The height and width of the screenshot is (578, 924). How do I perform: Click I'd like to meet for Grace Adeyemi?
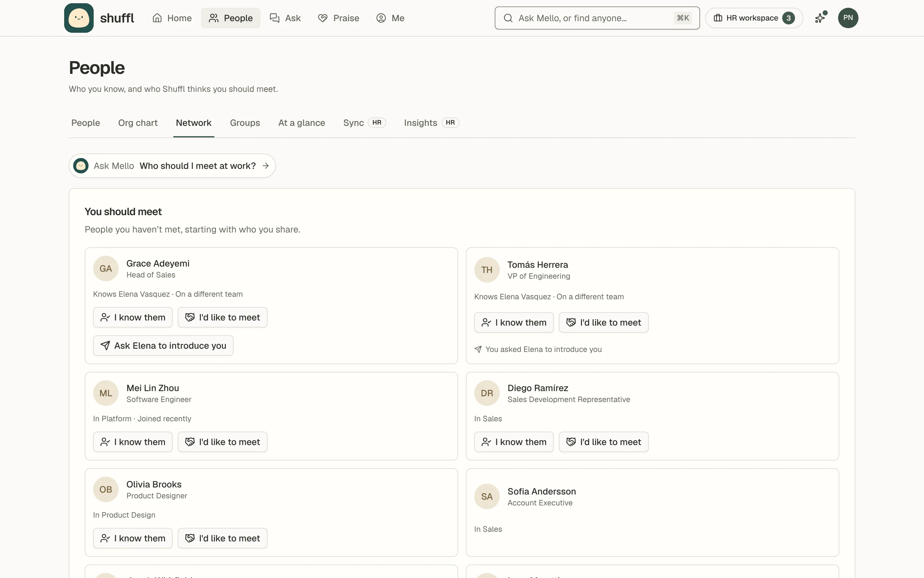pos(223,317)
